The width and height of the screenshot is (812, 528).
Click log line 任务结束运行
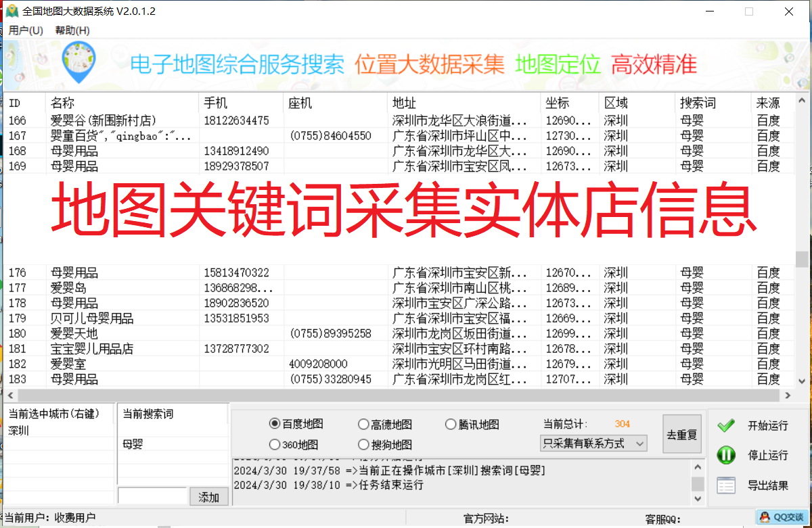coord(328,485)
